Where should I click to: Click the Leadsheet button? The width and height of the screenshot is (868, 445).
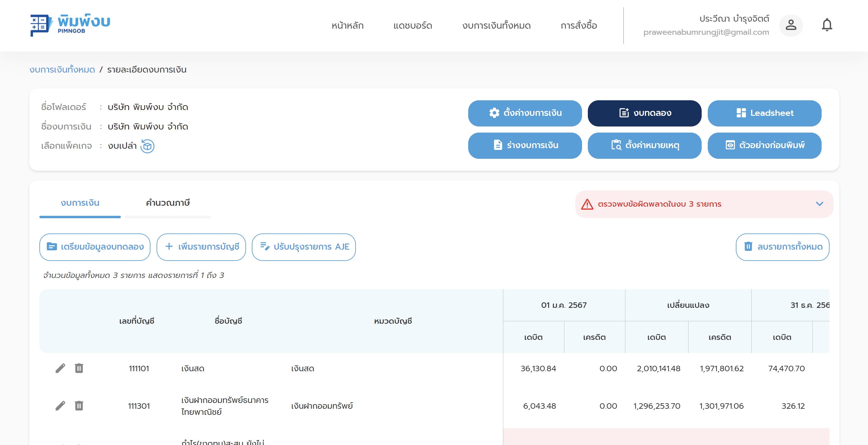764,113
